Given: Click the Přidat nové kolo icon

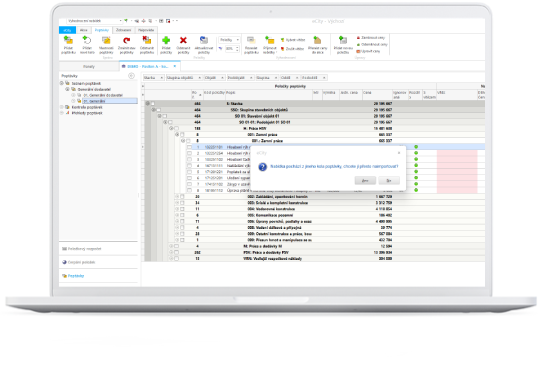Looking at the screenshot, I should 87,41.
